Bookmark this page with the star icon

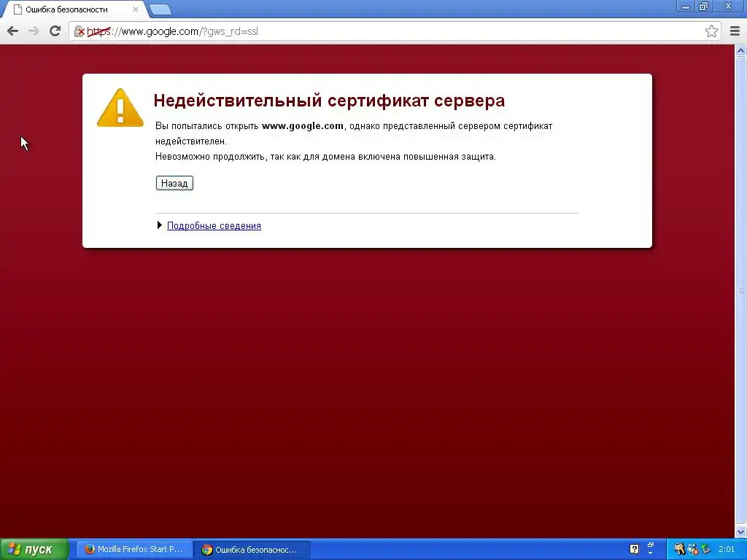(x=711, y=31)
